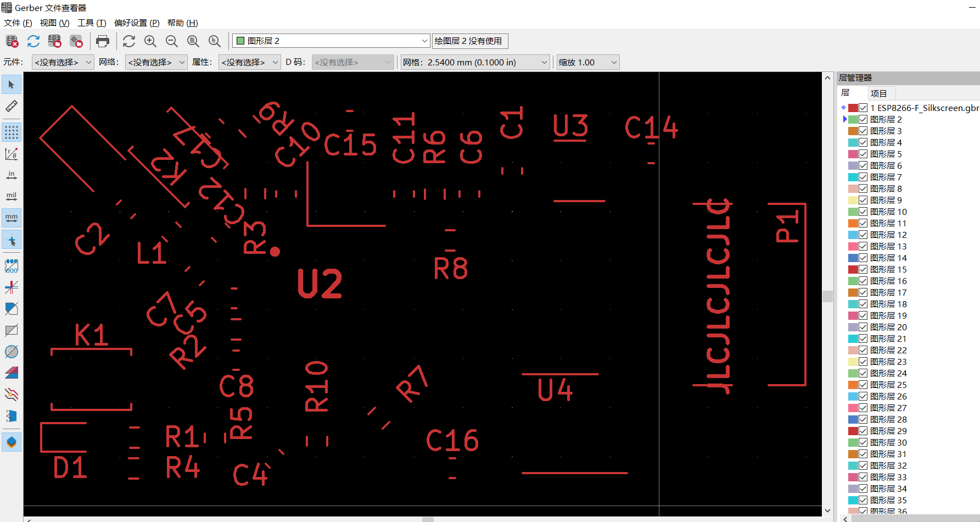The height and width of the screenshot is (522, 980).
Task: Print the displayed layers
Action: coord(103,41)
